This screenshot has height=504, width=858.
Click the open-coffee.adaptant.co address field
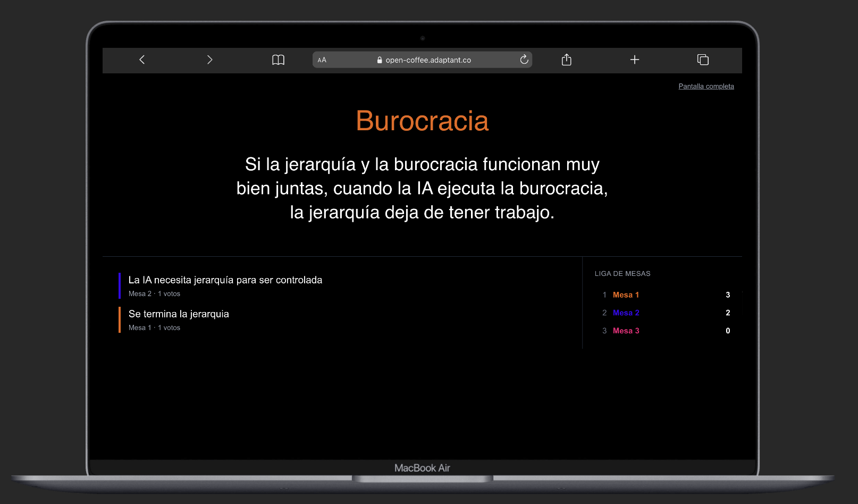[x=422, y=60]
